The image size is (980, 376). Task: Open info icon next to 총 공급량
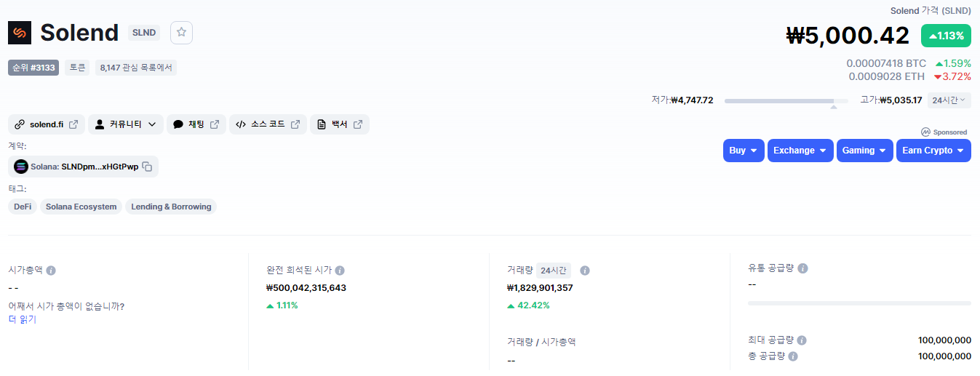coord(793,356)
